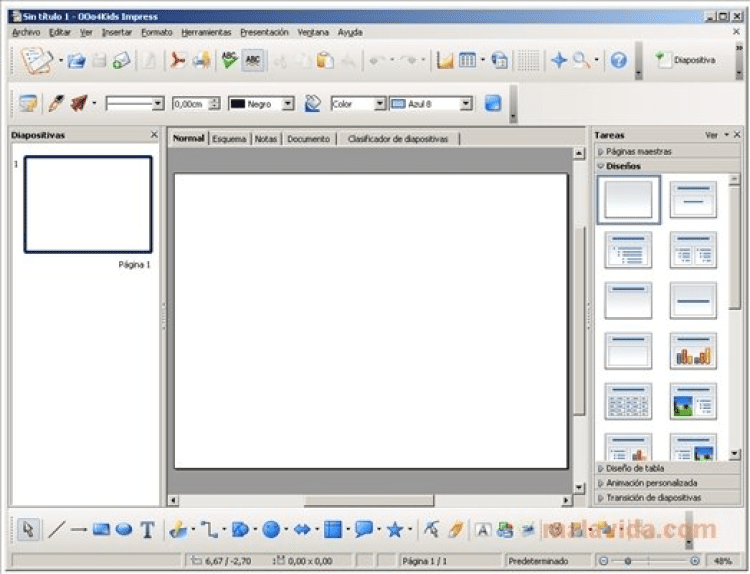The height and width of the screenshot is (574, 750).
Task: Insert a chart with the chart icon
Action: [x=445, y=61]
